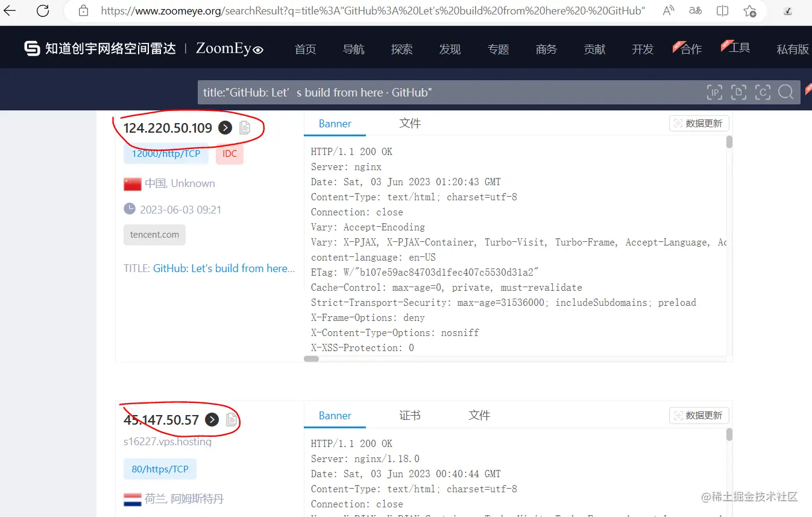Click the 2023-06-03 09:21 timestamp
The width and height of the screenshot is (812, 517).
pos(181,210)
